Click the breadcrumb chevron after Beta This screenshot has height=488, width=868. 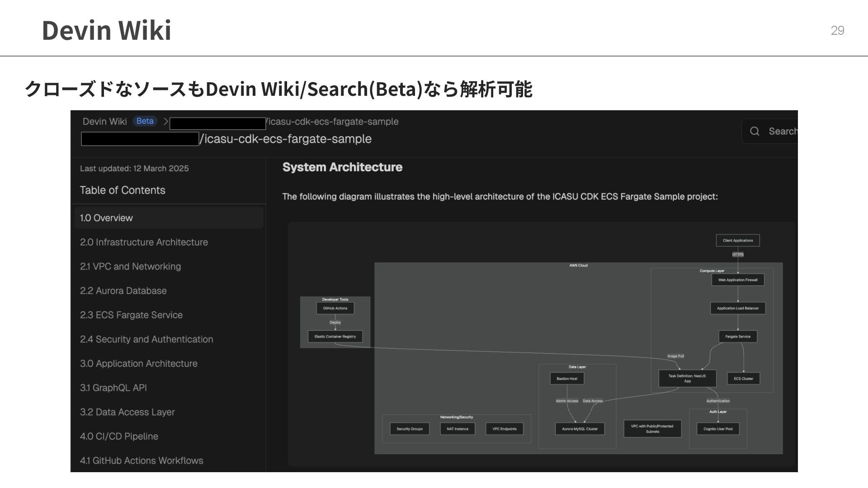point(166,121)
